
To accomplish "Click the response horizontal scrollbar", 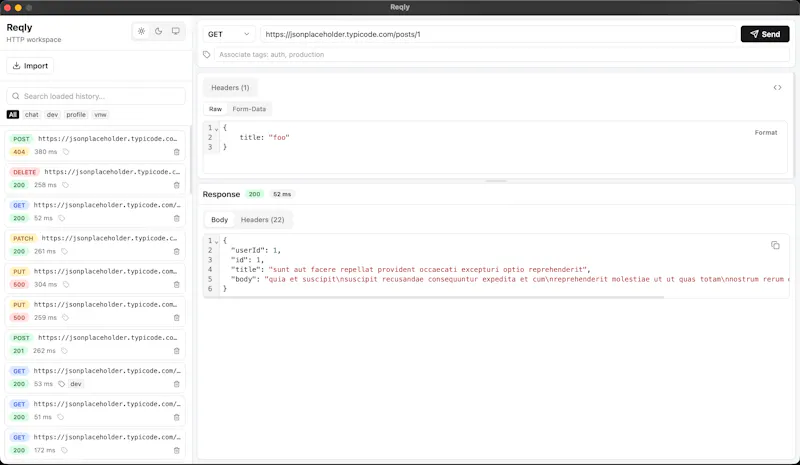I will pos(434,297).
